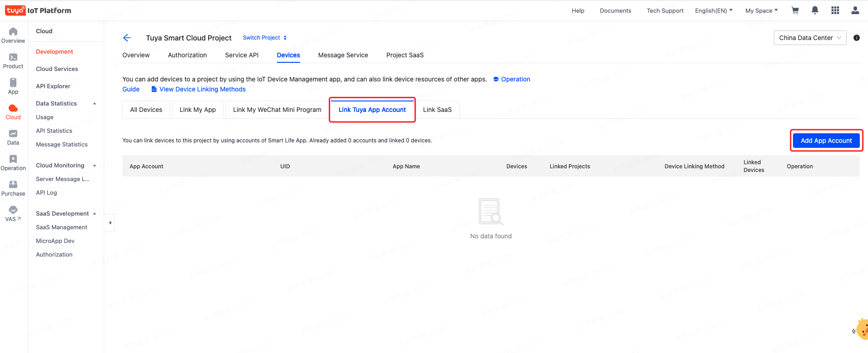Switch to the Project SaaS tab
Image resolution: width=868 pixels, height=353 pixels.
pos(405,55)
